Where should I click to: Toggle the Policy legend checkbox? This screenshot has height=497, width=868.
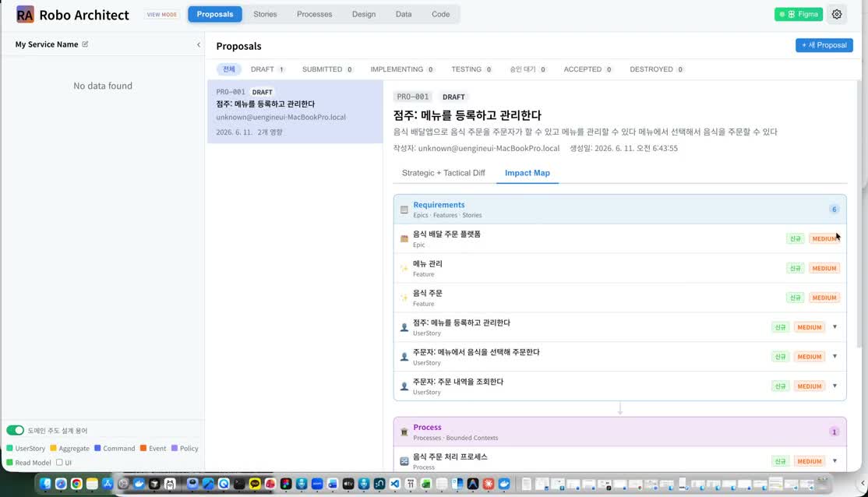tap(175, 448)
